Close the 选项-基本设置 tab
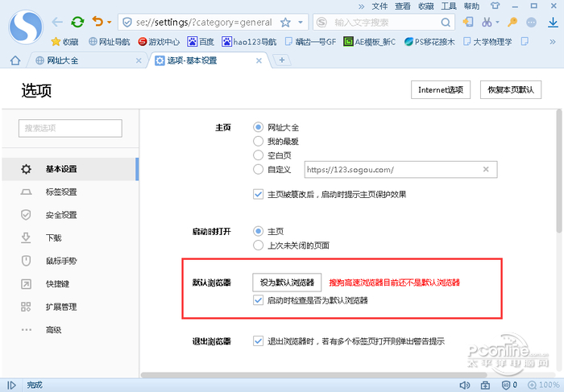564x392 pixels. [259, 60]
